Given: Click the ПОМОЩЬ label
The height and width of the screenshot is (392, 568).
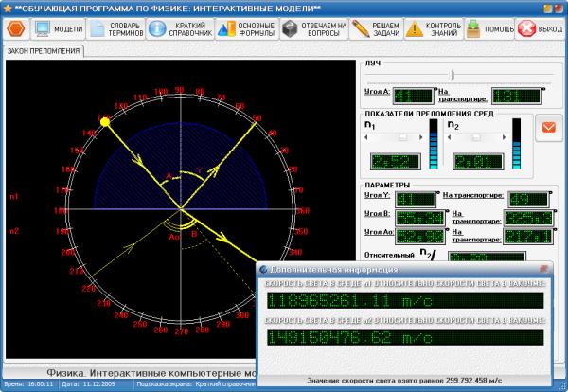Looking at the screenshot, I should pyautogui.click(x=499, y=29).
